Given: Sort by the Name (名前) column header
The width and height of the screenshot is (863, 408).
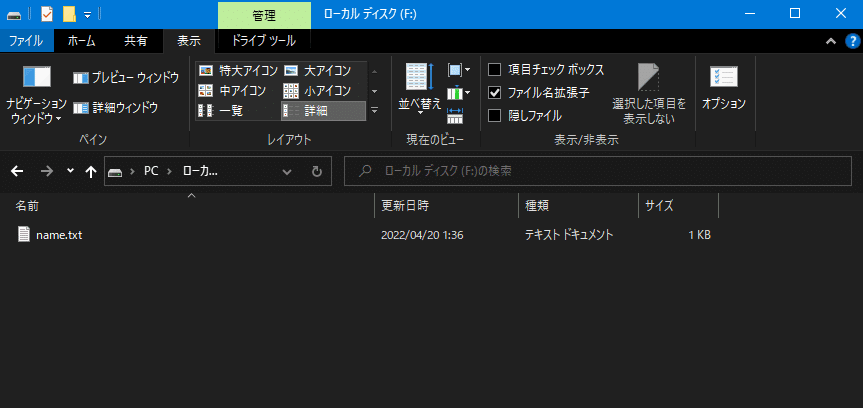Looking at the screenshot, I should pyautogui.click(x=26, y=206).
